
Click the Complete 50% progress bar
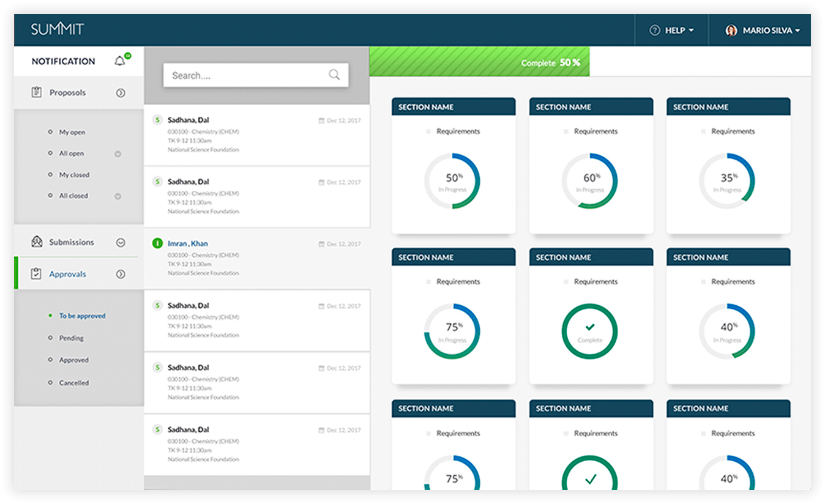[479, 62]
